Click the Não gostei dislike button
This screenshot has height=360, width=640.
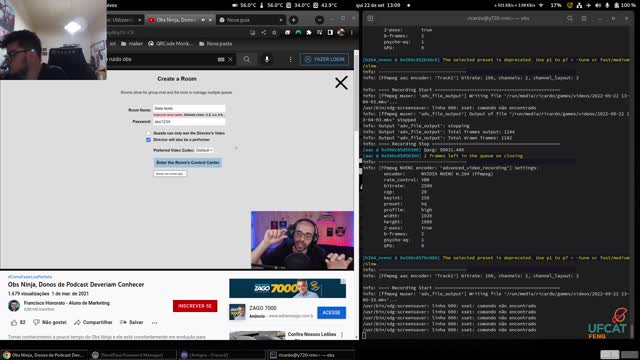[x=50, y=322]
